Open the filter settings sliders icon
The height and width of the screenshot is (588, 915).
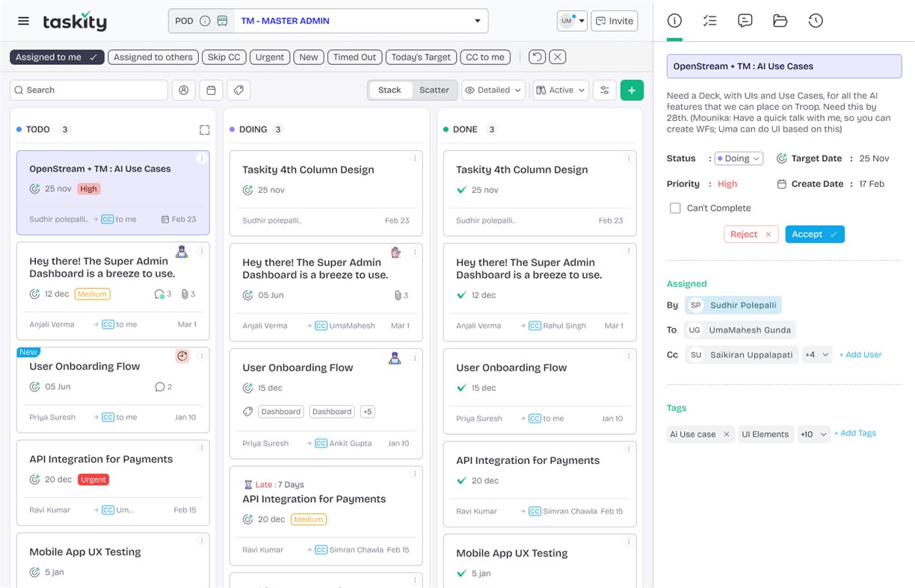coord(604,90)
